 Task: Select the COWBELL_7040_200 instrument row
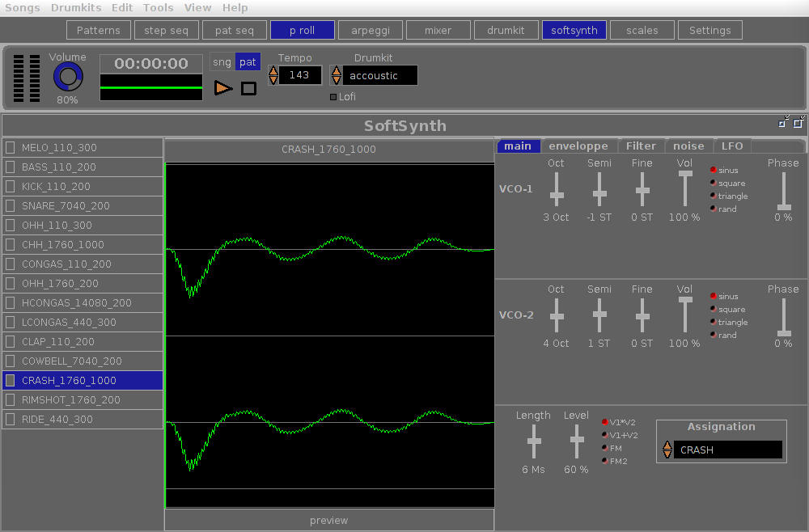pos(83,361)
